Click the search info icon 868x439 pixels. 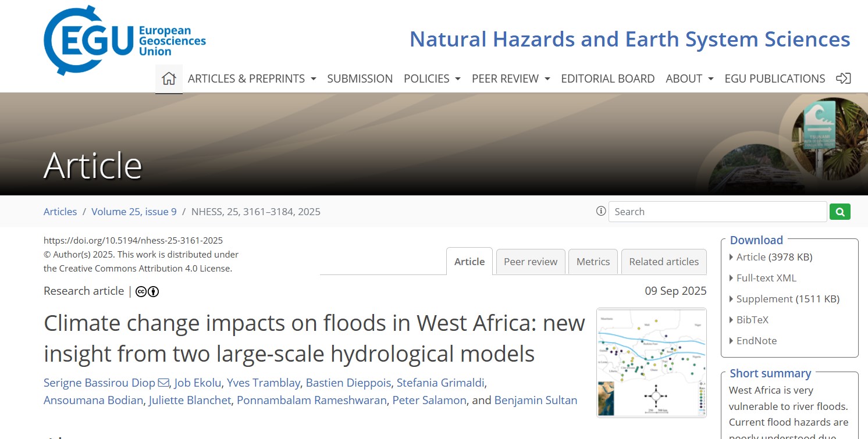pos(601,211)
